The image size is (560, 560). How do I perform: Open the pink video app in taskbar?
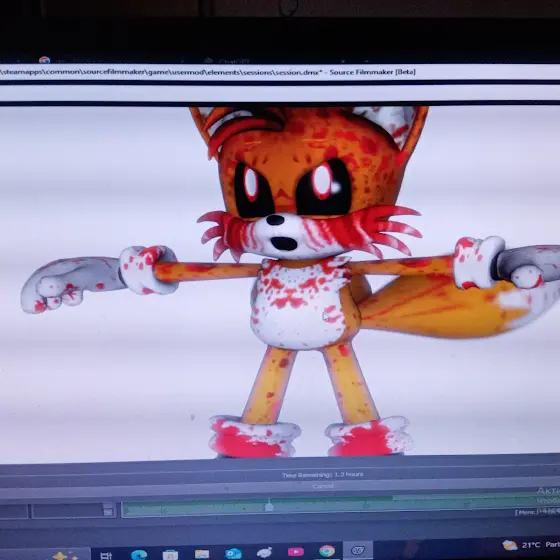(x=296, y=551)
